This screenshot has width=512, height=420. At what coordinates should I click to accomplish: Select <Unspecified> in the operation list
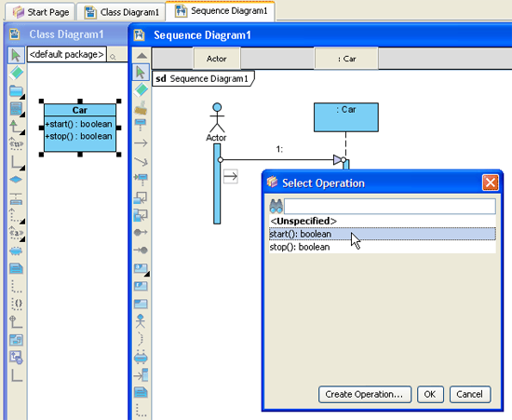click(382, 221)
